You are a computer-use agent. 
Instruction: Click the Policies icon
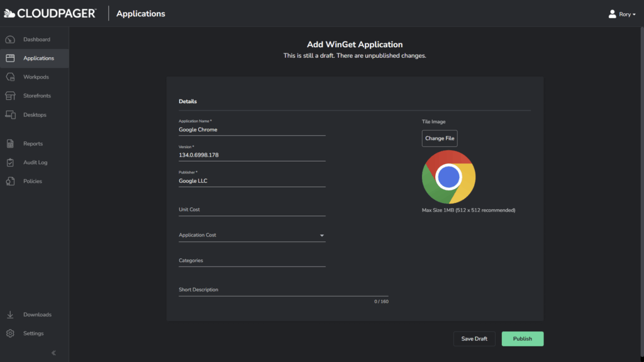[10, 181]
